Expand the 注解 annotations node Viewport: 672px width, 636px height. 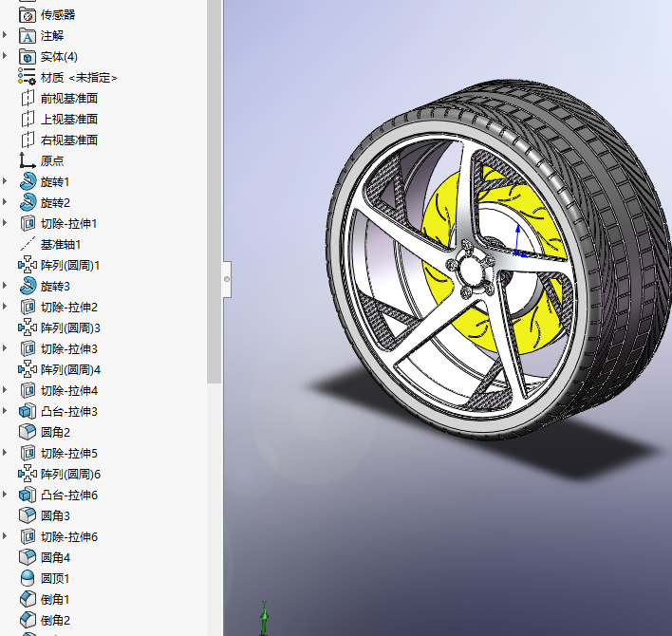point(6,35)
